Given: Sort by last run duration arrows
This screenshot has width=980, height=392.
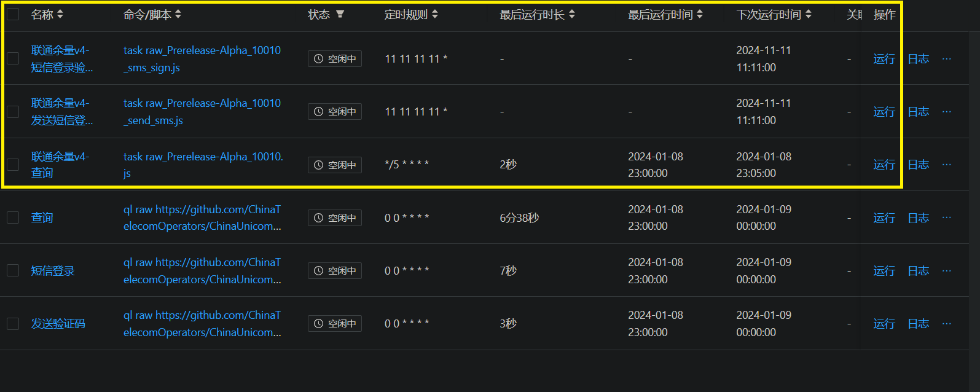Looking at the screenshot, I should coord(572,14).
